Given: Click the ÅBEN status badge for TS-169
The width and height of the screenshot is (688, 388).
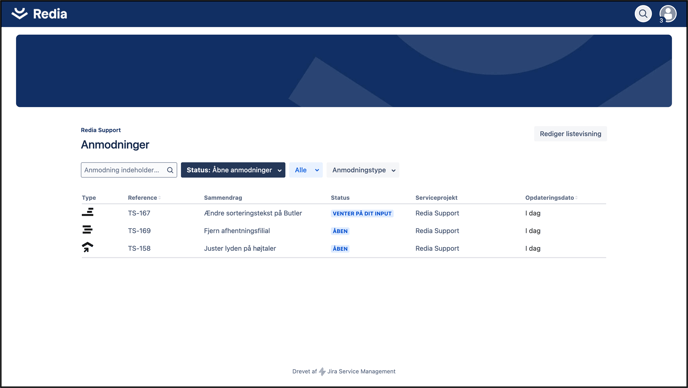Looking at the screenshot, I should [x=340, y=231].
